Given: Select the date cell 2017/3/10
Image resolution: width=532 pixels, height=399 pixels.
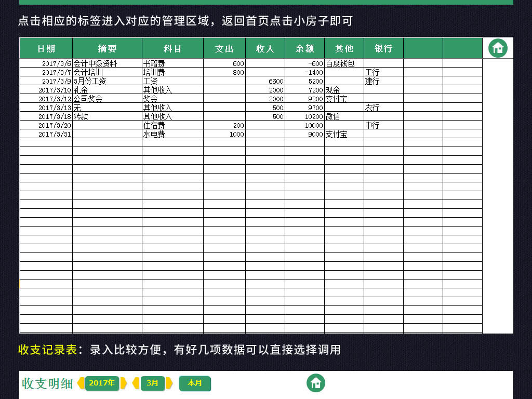Looking at the screenshot, I should (x=46, y=90).
